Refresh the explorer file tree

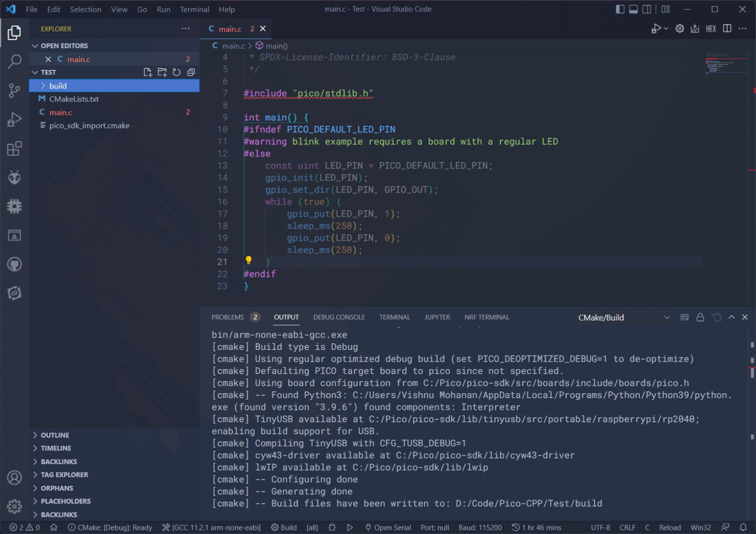tap(177, 72)
